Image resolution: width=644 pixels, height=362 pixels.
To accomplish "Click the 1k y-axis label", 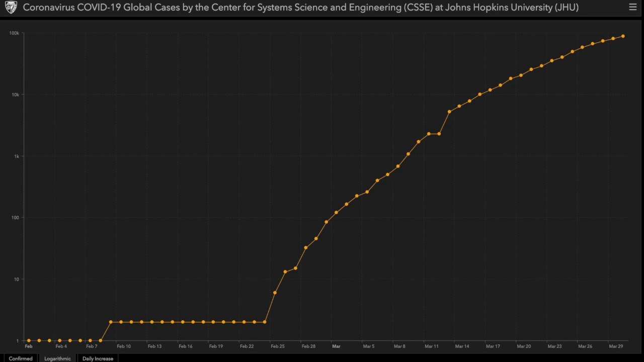I will (17, 156).
